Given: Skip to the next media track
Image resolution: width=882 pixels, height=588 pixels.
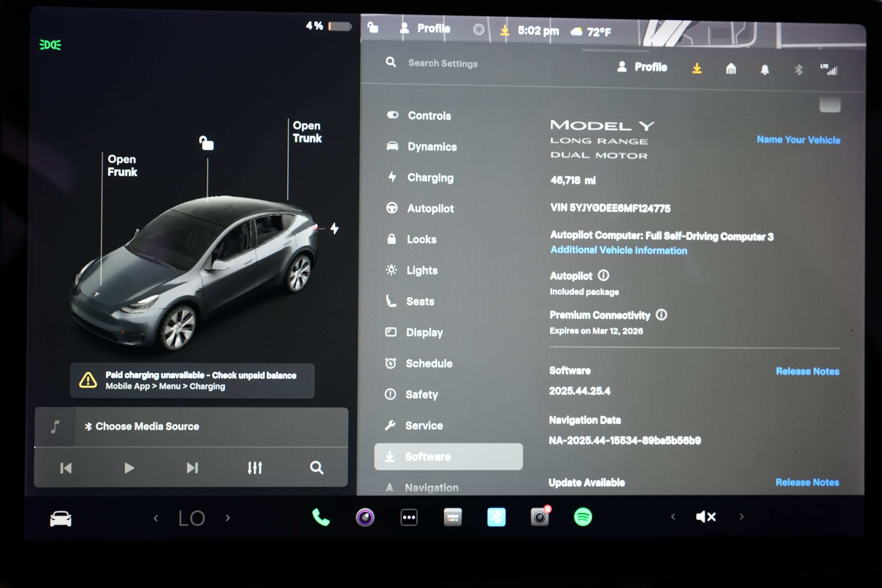Looking at the screenshot, I should pyautogui.click(x=192, y=468).
